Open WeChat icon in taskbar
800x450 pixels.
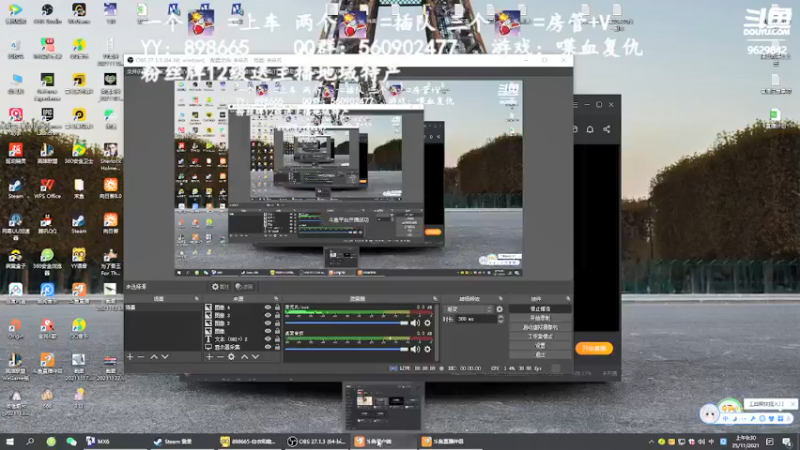pos(71,441)
